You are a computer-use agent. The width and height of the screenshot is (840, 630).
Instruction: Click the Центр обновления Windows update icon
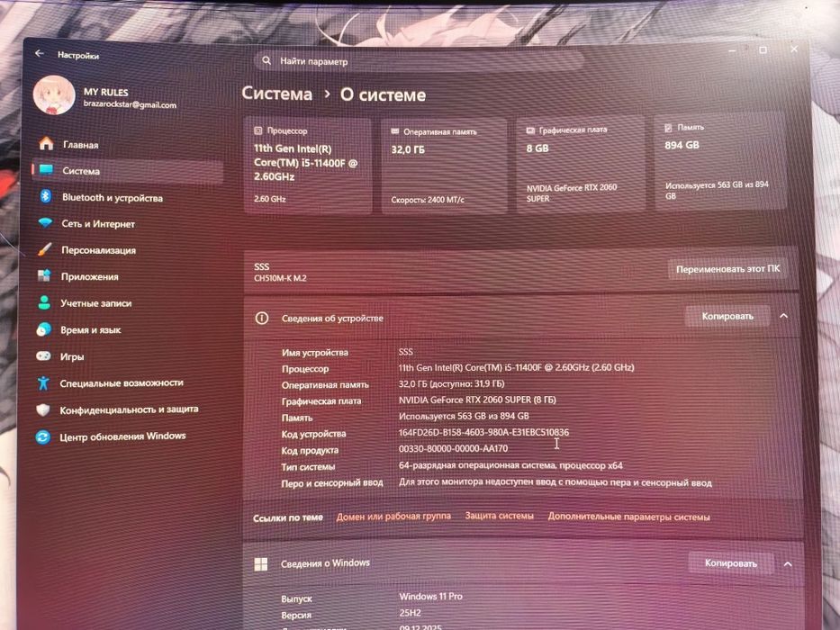point(43,437)
